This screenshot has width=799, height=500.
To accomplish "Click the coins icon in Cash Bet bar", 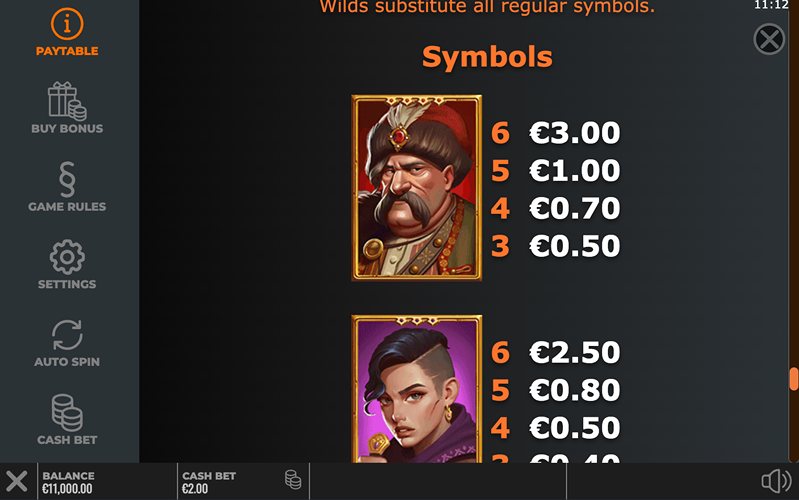I will click(x=293, y=480).
